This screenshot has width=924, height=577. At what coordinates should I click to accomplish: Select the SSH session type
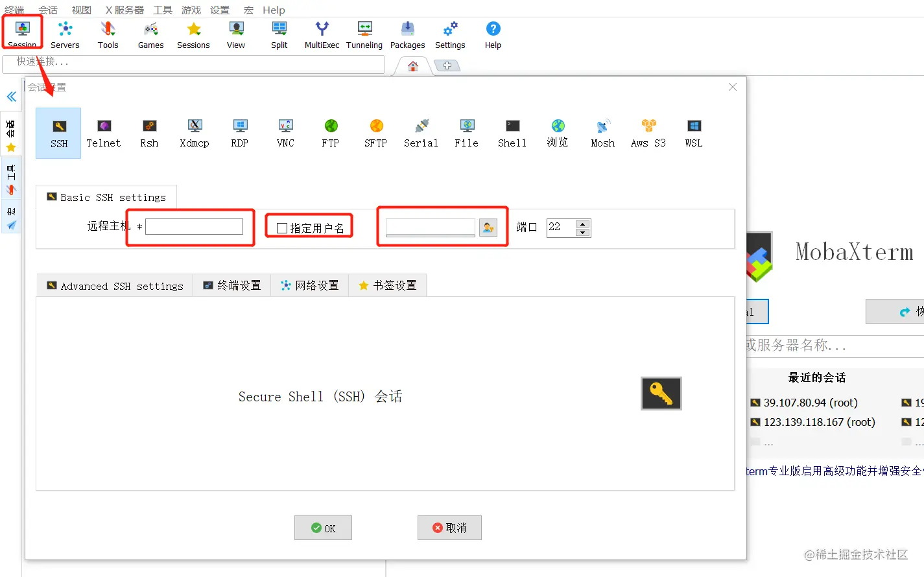coord(58,133)
